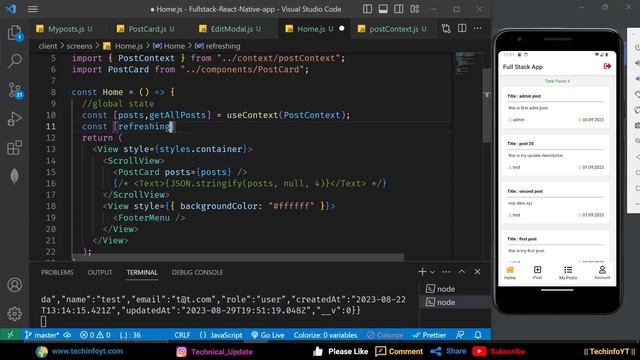Open the Extensions view
The image size is (640, 360).
pyautogui.click(x=15, y=147)
